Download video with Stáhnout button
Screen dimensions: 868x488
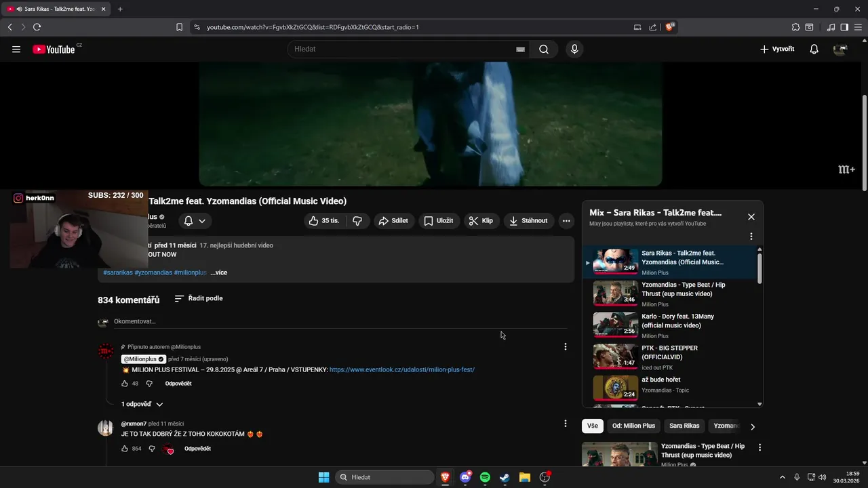pos(529,221)
